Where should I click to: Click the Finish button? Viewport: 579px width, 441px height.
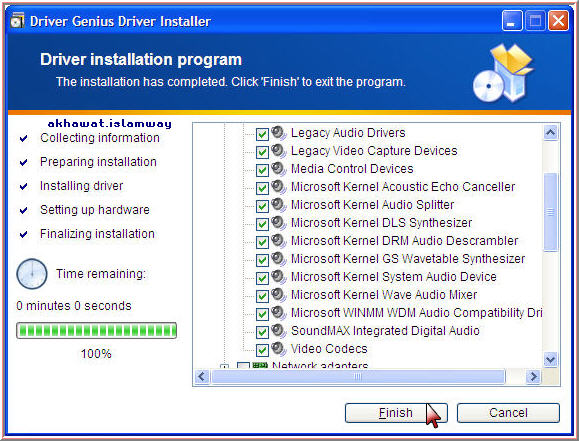click(396, 413)
